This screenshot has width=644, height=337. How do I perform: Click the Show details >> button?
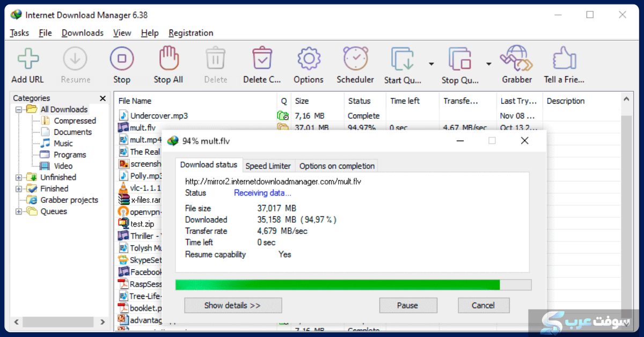[x=233, y=305]
